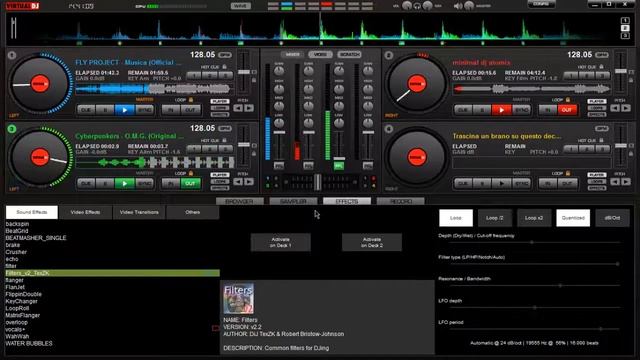The height and width of the screenshot is (360, 640).
Task: Click red OUT loop button on deck 2
Action: [x=567, y=110]
